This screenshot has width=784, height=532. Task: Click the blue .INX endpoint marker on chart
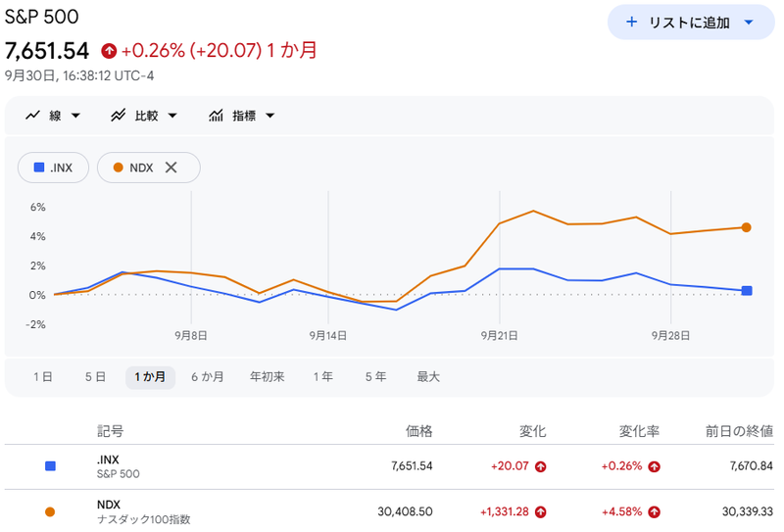(747, 291)
